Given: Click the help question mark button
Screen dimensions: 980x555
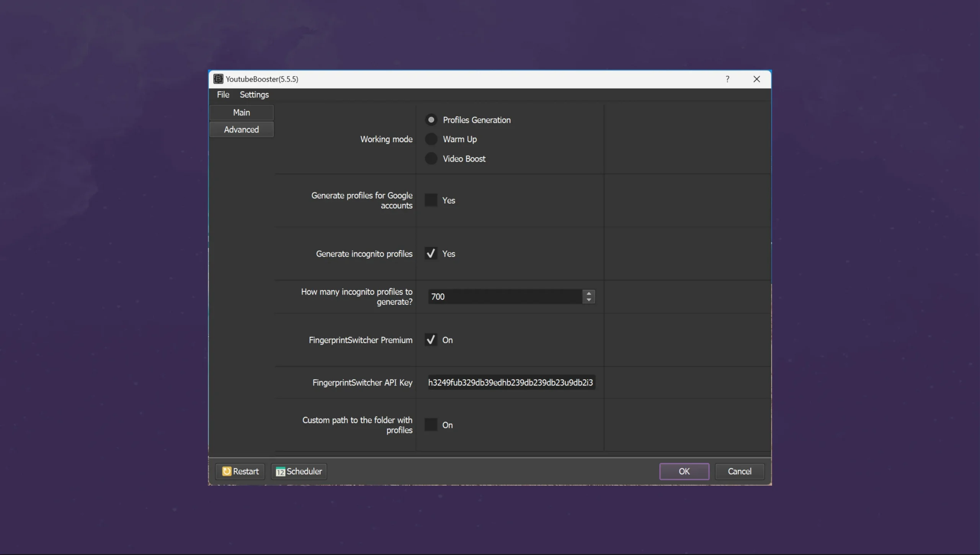Looking at the screenshot, I should 727,79.
